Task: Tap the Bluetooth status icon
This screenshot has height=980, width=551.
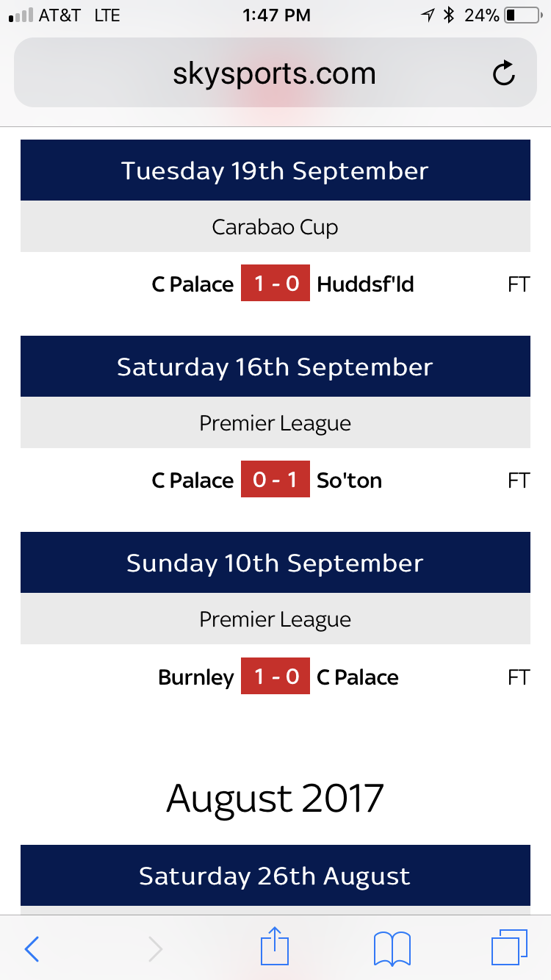Action: [450, 15]
